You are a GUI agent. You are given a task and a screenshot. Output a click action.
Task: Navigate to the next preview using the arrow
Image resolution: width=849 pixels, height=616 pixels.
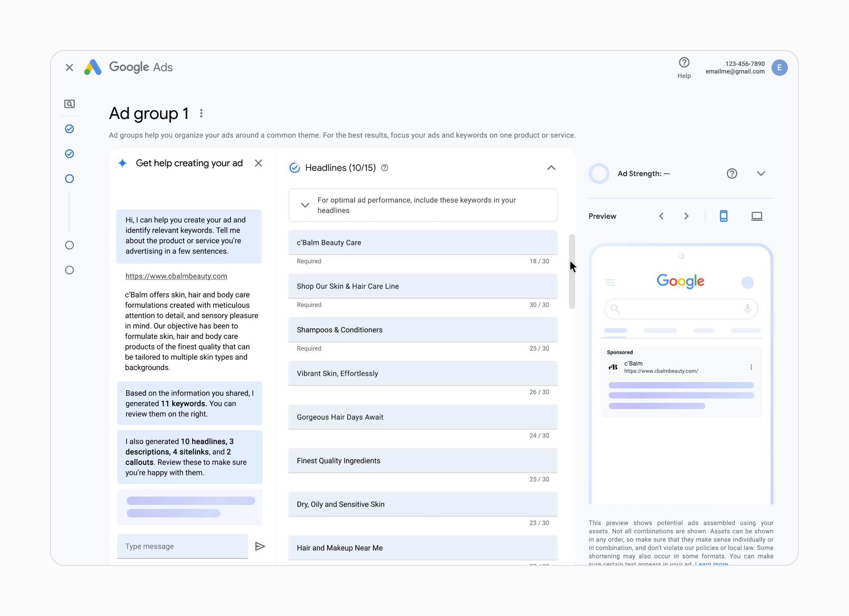686,216
